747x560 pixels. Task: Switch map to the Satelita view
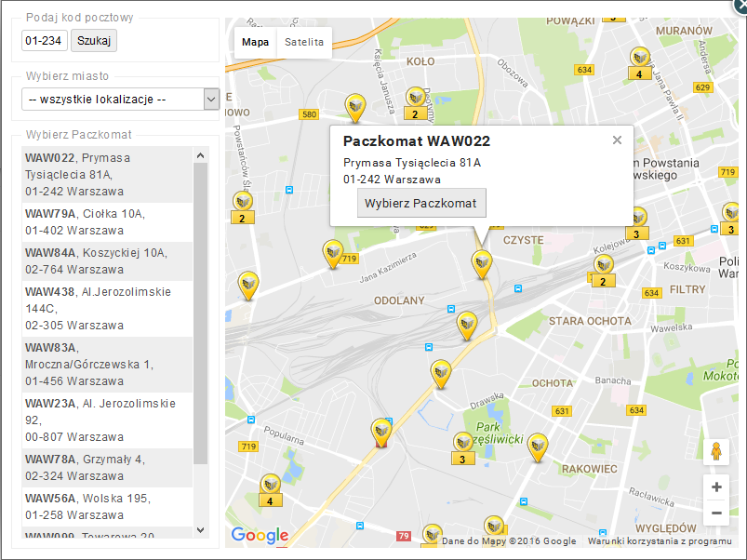tap(304, 42)
